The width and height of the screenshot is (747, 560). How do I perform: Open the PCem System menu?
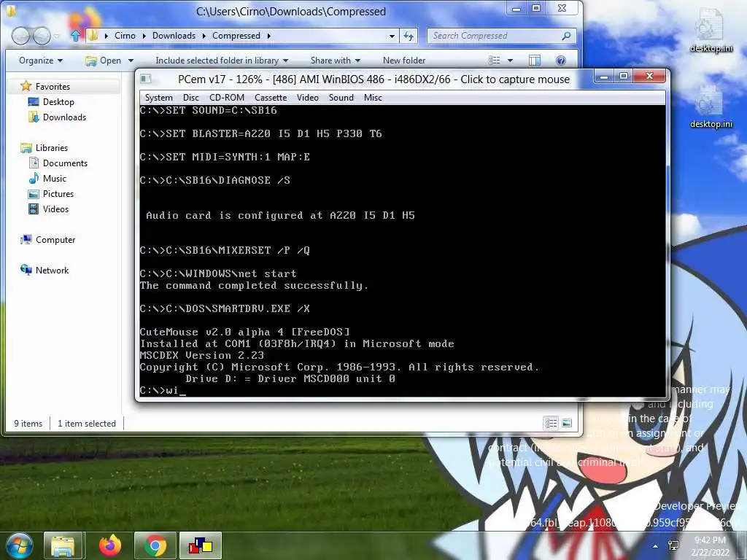pyautogui.click(x=158, y=98)
